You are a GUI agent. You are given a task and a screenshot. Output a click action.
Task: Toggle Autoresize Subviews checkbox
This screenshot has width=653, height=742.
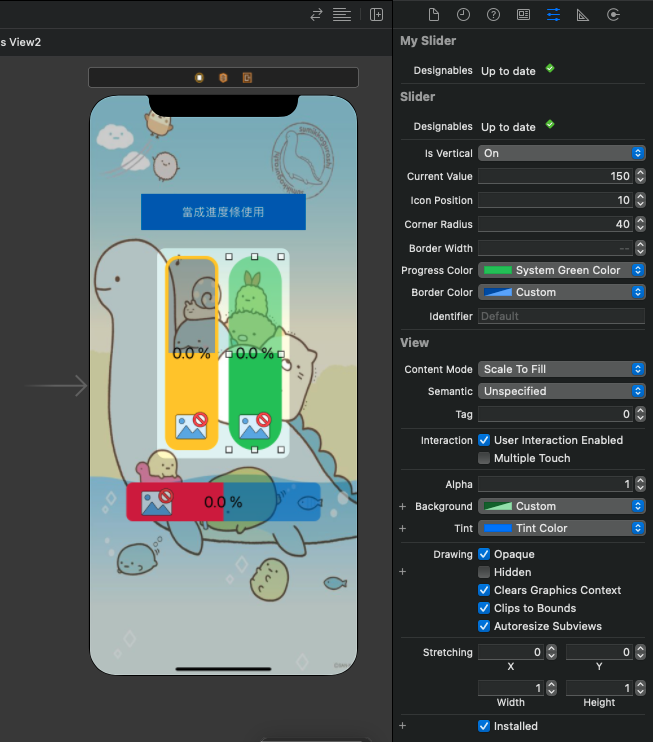[484, 626]
